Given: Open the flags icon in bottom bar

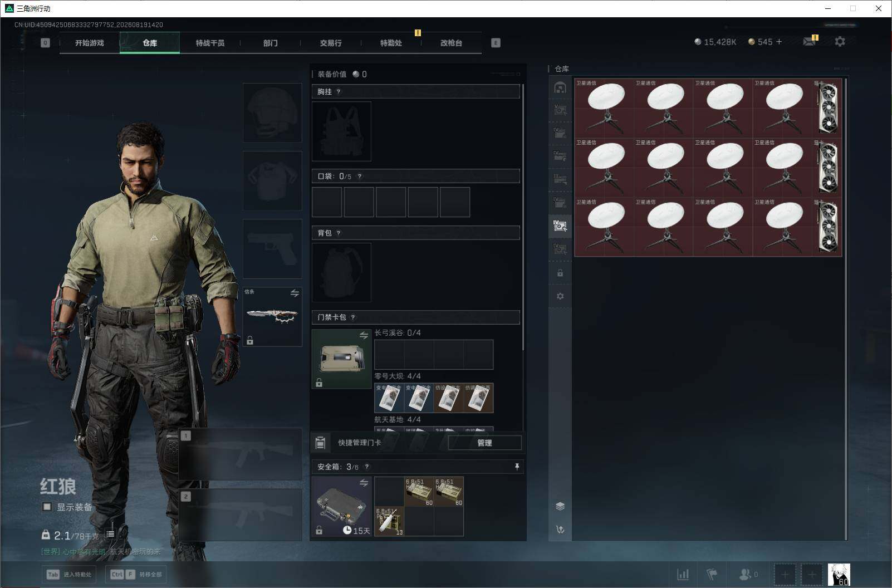Looking at the screenshot, I should click(x=712, y=574).
